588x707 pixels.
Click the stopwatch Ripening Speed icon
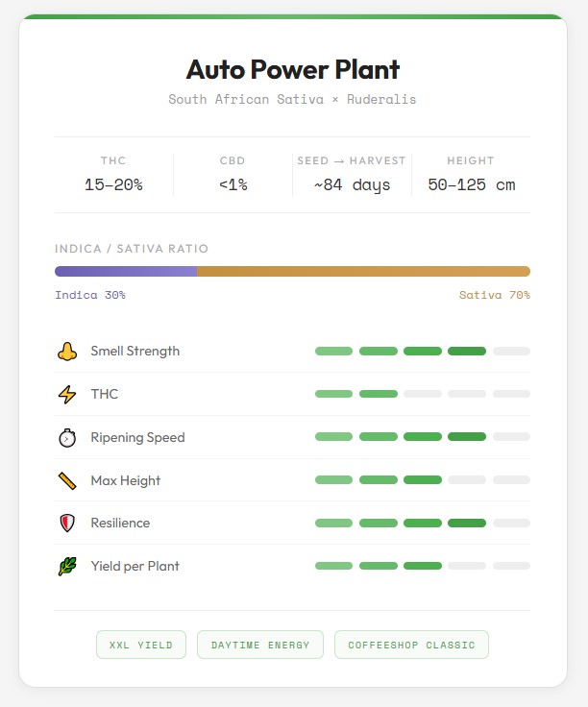click(x=66, y=438)
